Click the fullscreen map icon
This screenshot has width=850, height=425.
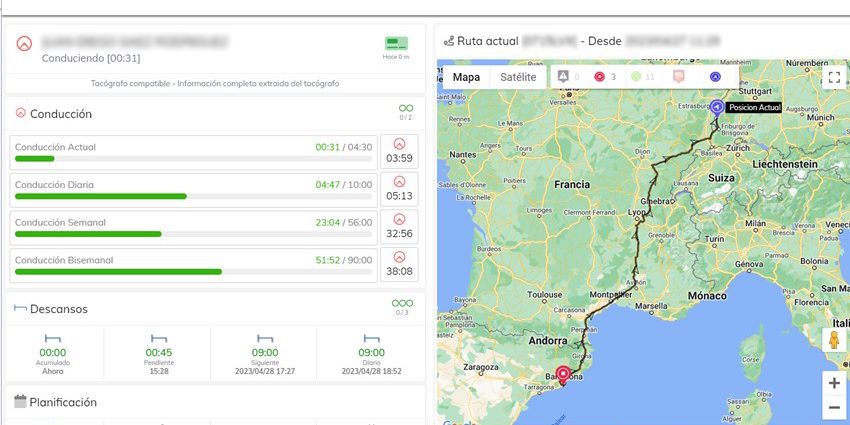point(834,77)
